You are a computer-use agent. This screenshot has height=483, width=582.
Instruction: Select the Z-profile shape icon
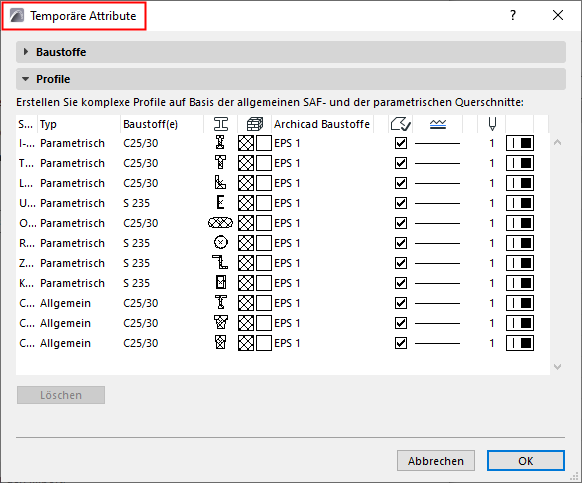[220, 263]
